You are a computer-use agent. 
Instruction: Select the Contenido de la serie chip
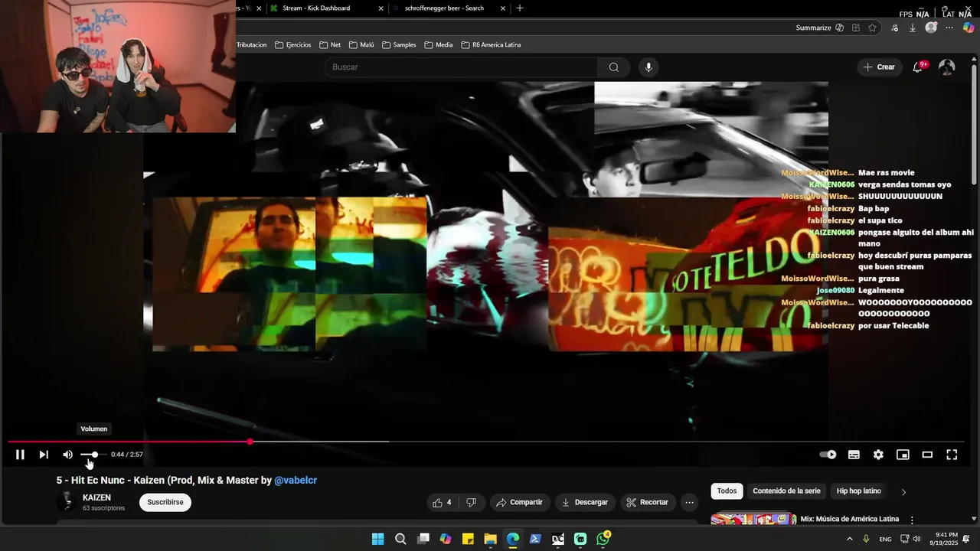coord(786,491)
